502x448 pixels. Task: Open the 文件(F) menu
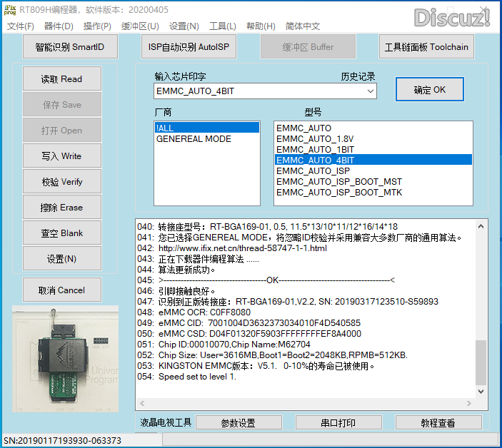(x=21, y=26)
